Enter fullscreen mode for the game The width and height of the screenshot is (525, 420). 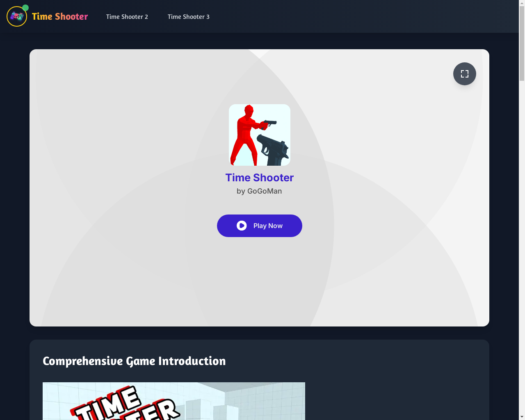465,74
